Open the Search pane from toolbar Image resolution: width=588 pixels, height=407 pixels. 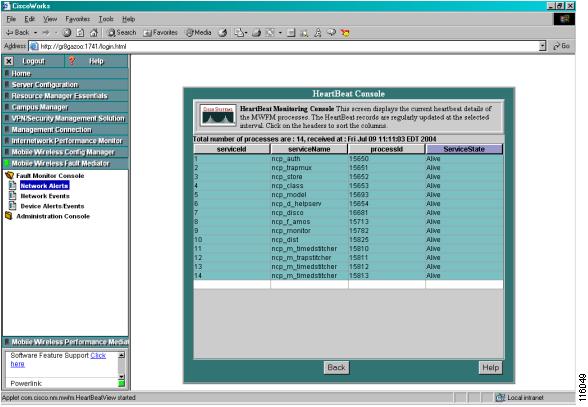tap(122, 33)
